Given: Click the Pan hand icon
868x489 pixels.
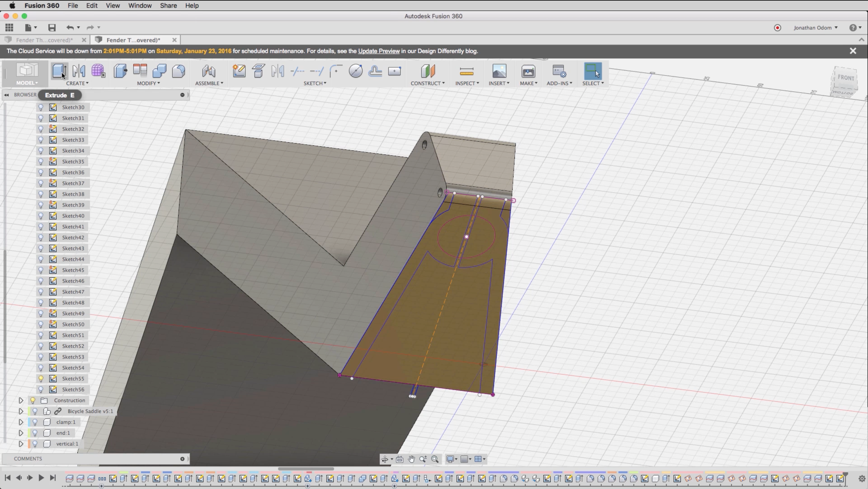Looking at the screenshot, I should click(x=411, y=459).
